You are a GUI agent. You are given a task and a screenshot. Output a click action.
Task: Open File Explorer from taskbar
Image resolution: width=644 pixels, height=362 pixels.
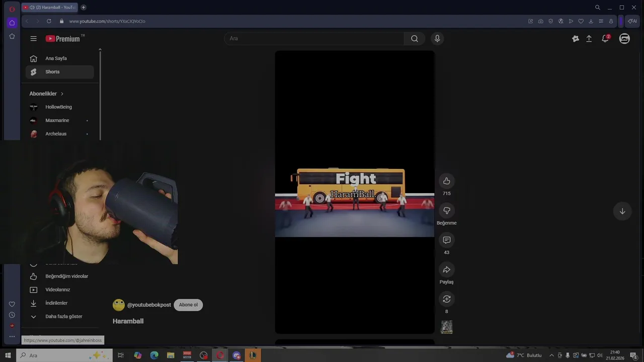point(171,355)
